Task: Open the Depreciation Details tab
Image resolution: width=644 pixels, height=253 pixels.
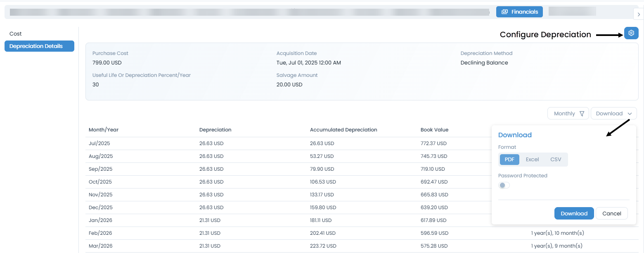Action: [39, 46]
